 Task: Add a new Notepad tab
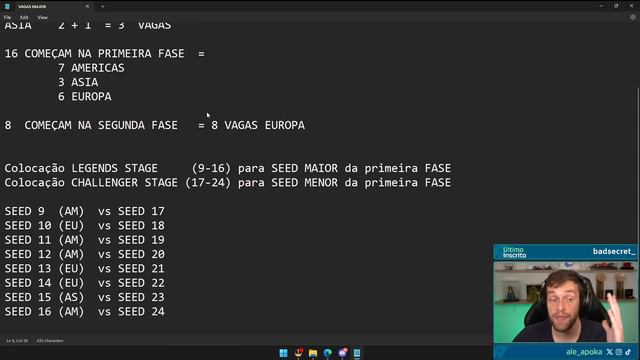pyautogui.click(x=102, y=6)
